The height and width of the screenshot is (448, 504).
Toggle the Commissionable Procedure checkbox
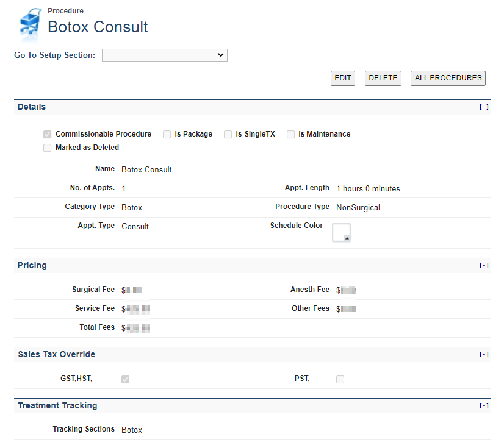point(48,134)
